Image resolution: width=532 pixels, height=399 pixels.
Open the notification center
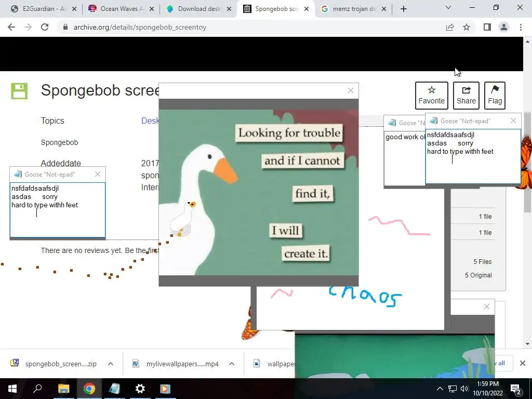point(516,389)
